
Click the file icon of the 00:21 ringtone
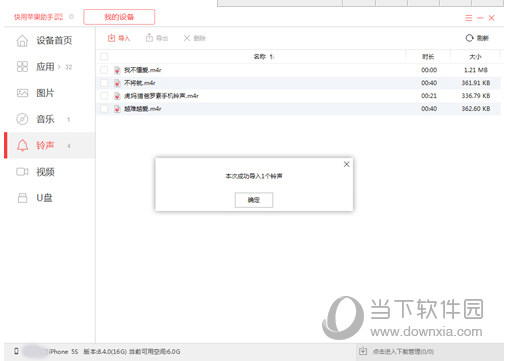pos(117,96)
